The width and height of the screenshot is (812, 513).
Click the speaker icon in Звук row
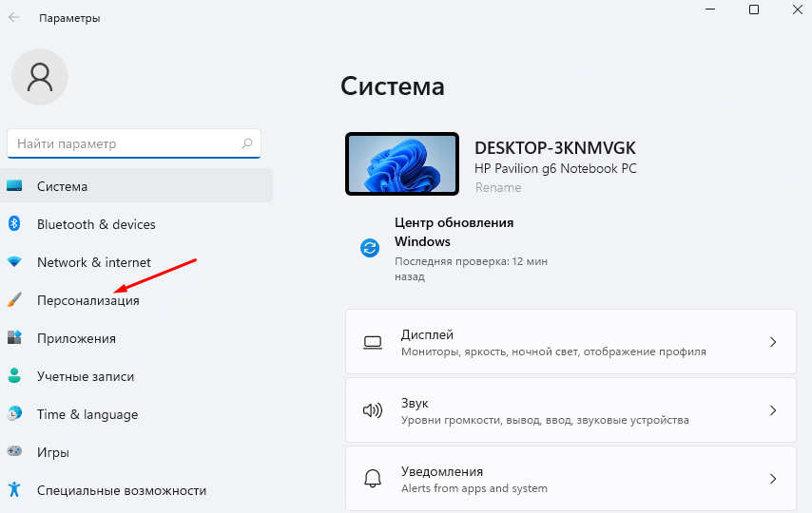click(x=373, y=410)
